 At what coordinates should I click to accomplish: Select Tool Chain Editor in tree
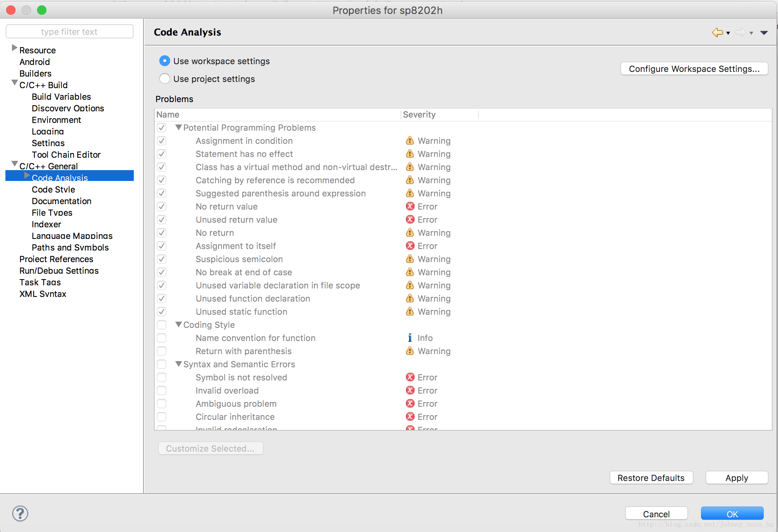(66, 155)
